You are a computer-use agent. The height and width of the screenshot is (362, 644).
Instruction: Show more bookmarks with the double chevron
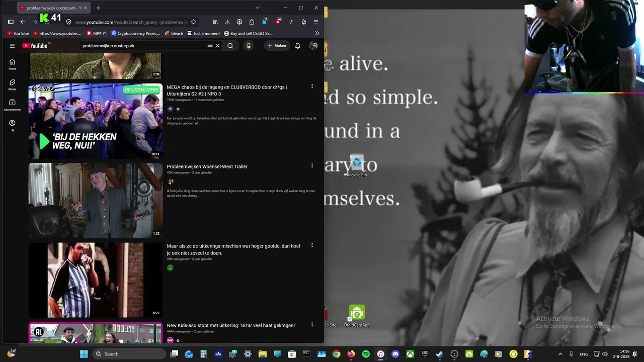tap(317, 34)
